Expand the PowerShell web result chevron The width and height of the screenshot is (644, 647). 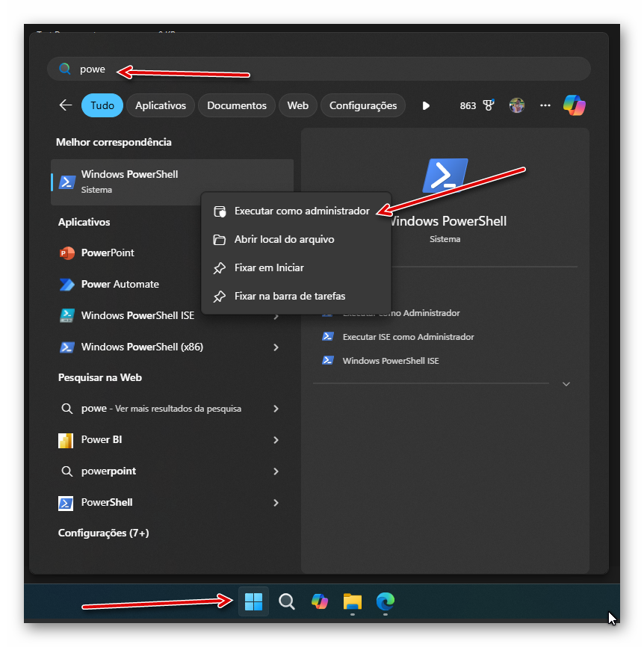276,503
